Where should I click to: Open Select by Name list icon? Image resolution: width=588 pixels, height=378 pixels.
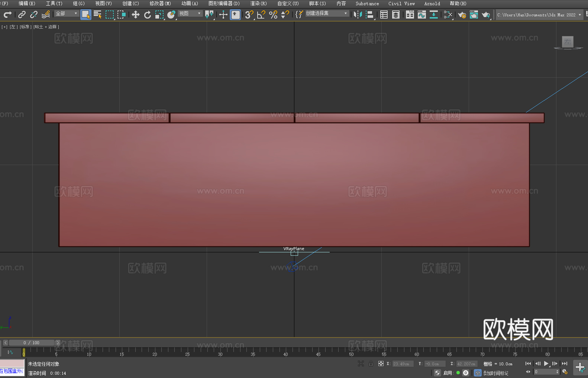tap(98, 14)
